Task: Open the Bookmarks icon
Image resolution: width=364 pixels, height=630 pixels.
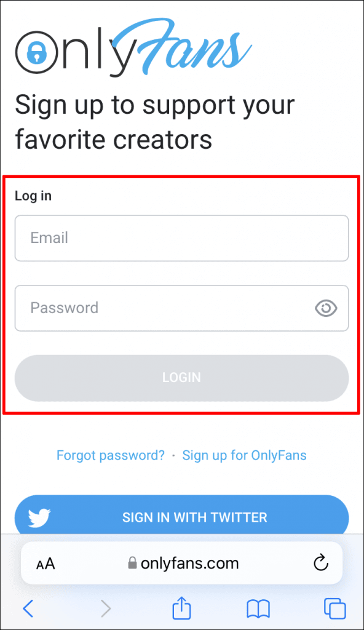Action: 258,608
